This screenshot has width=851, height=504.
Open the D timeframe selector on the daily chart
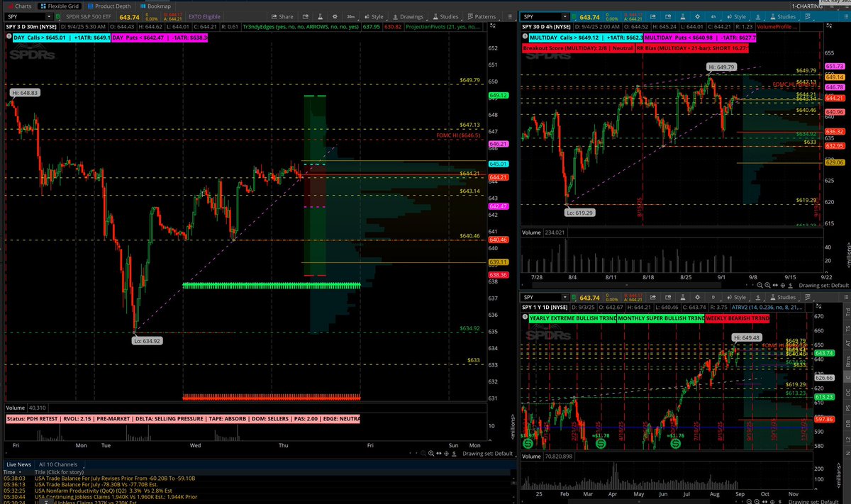713,297
